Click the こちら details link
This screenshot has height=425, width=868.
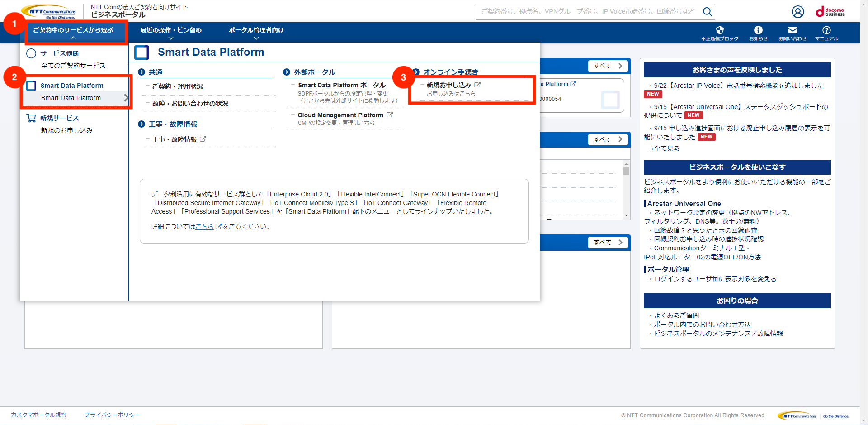click(x=204, y=226)
